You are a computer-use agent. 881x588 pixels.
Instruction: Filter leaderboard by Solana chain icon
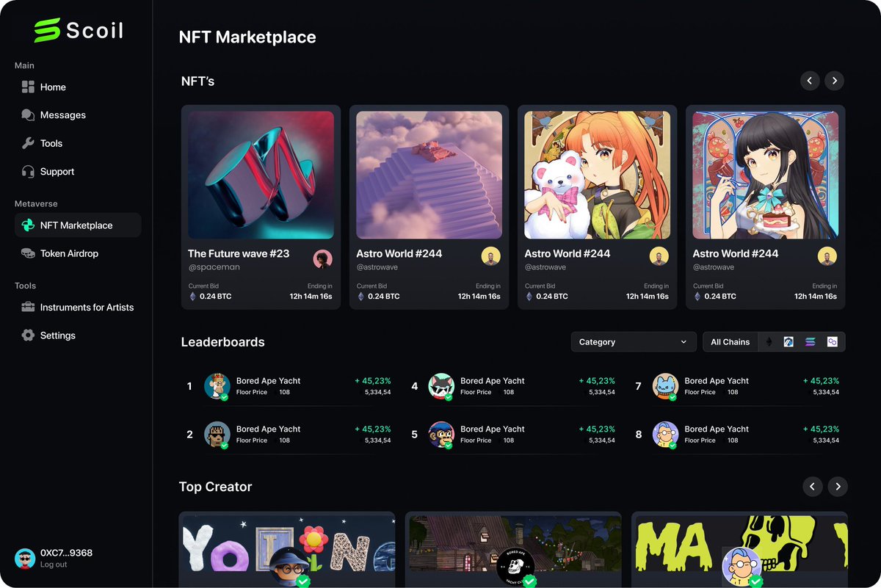[810, 342]
